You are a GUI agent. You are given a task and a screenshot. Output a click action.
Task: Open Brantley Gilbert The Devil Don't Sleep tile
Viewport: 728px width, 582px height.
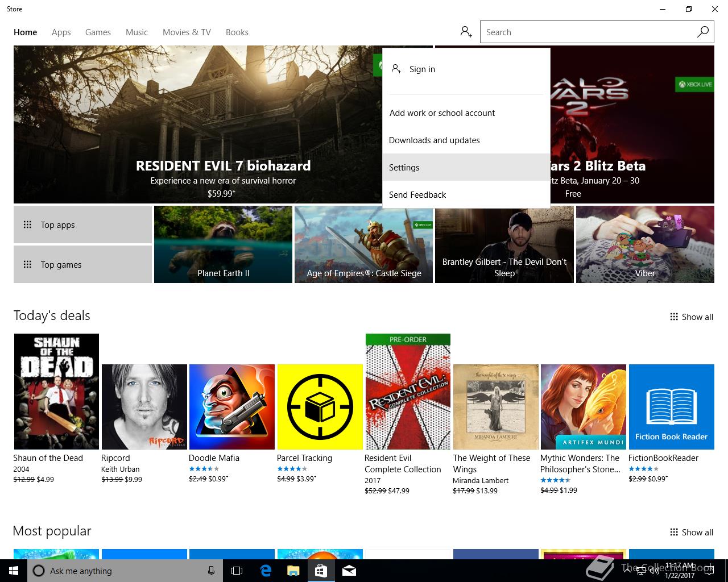504,244
